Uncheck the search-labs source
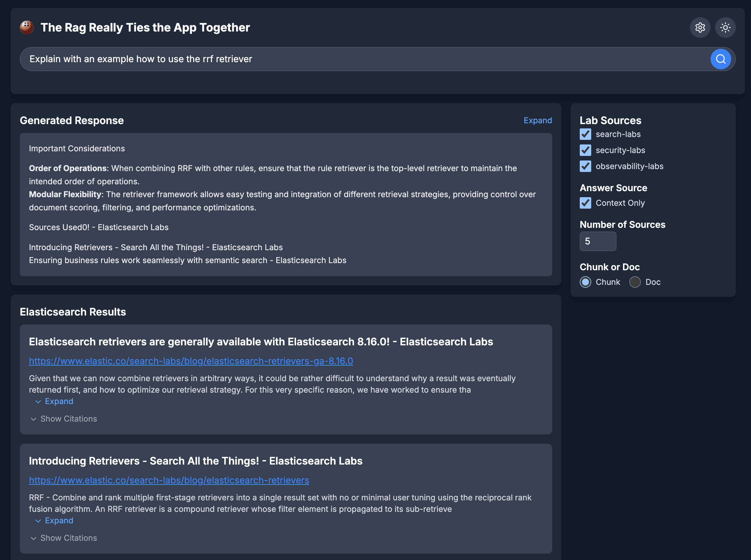The height and width of the screenshot is (560, 751). [585, 134]
